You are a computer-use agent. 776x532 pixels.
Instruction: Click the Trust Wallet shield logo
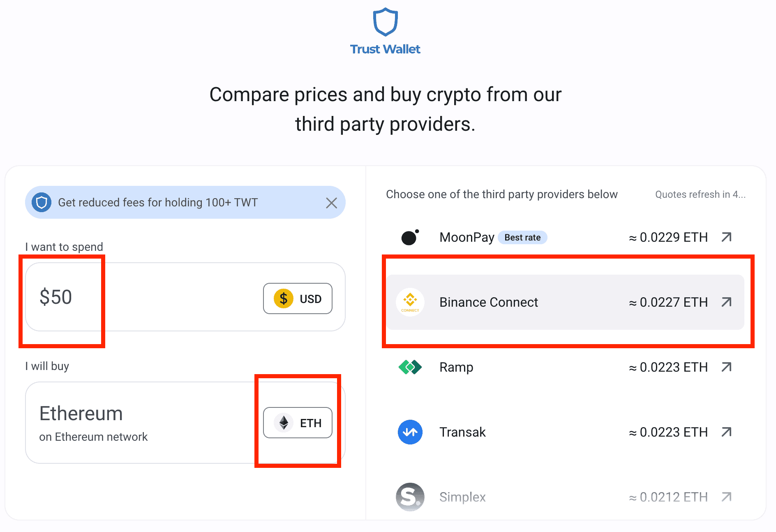coord(386,21)
